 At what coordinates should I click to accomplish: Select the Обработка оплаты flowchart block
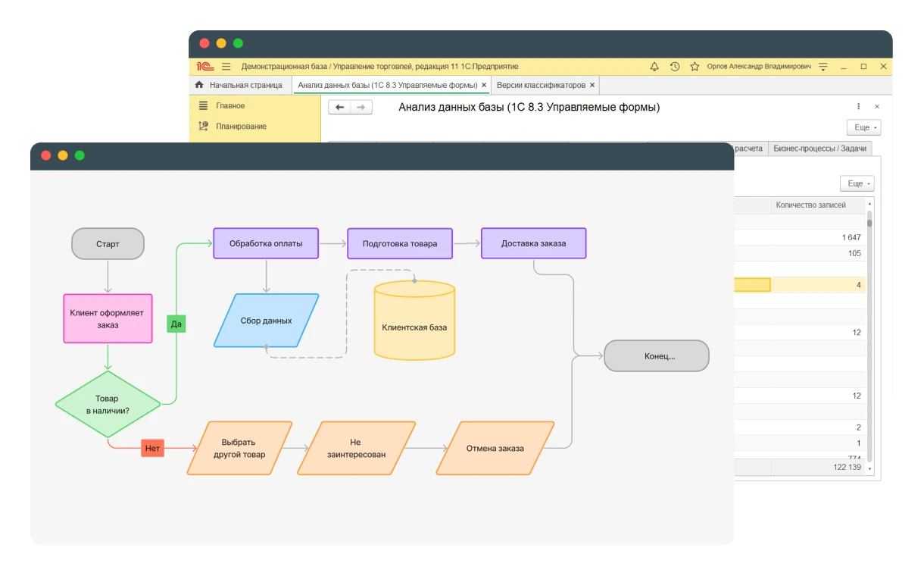tap(266, 243)
